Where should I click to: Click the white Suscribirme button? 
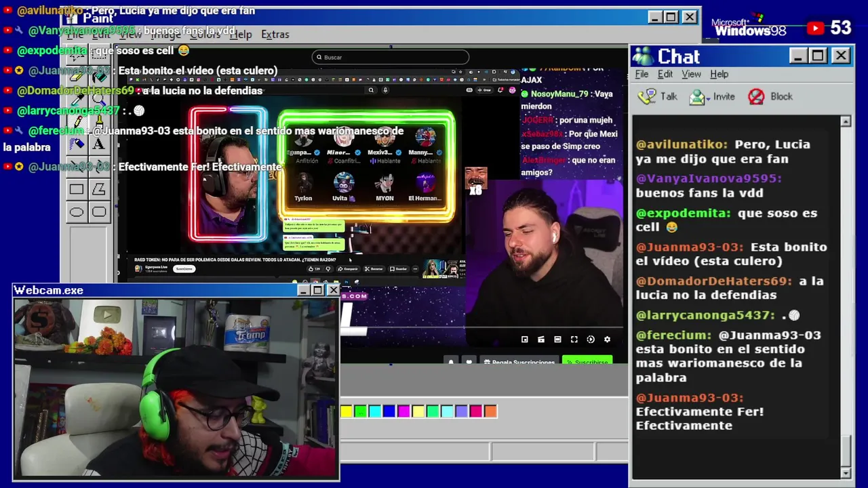(184, 269)
